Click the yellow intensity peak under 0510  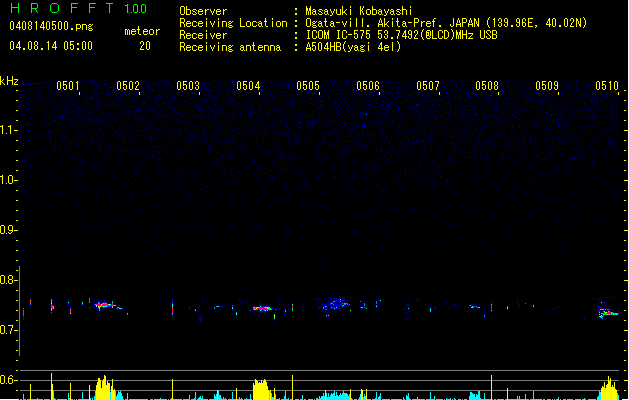click(609, 388)
